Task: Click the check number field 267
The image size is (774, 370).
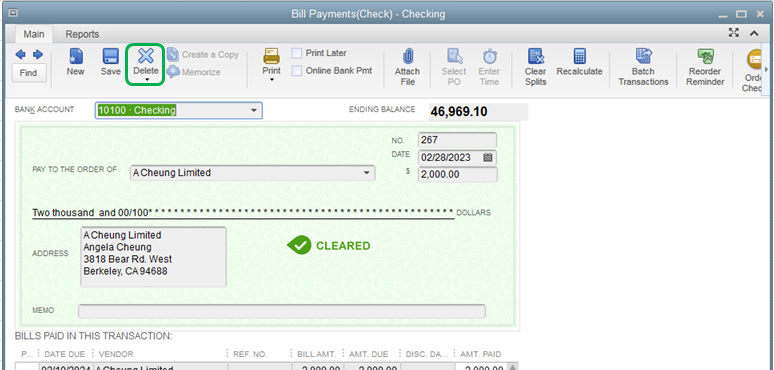Action: [x=457, y=140]
